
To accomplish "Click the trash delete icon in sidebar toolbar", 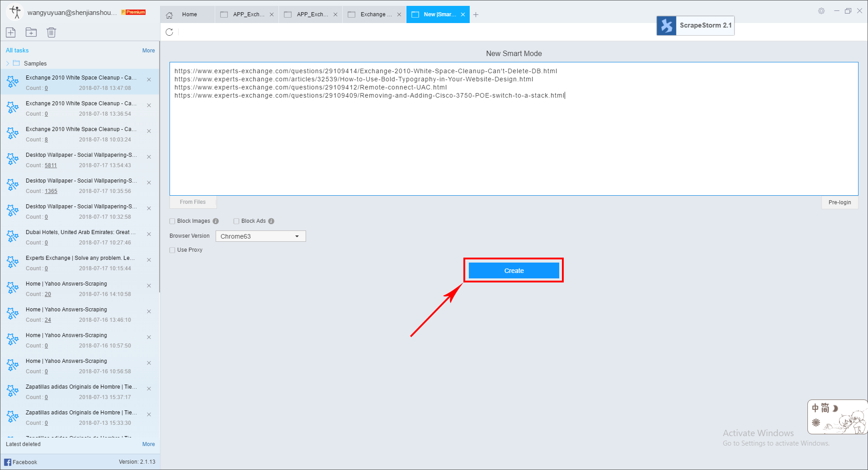I will click(52, 32).
